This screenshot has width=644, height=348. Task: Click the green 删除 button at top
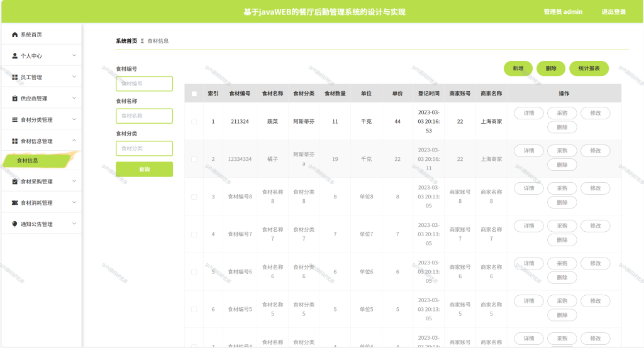click(x=551, y=68)
